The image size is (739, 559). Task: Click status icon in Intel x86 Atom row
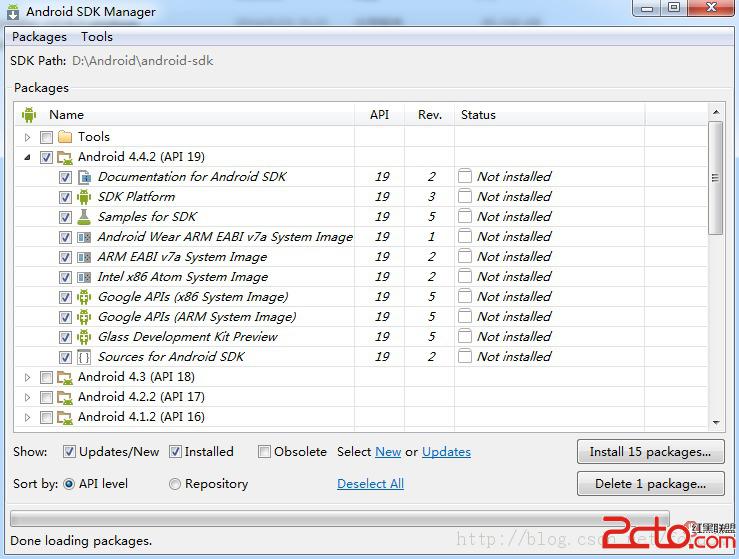[x=465, y=277]
